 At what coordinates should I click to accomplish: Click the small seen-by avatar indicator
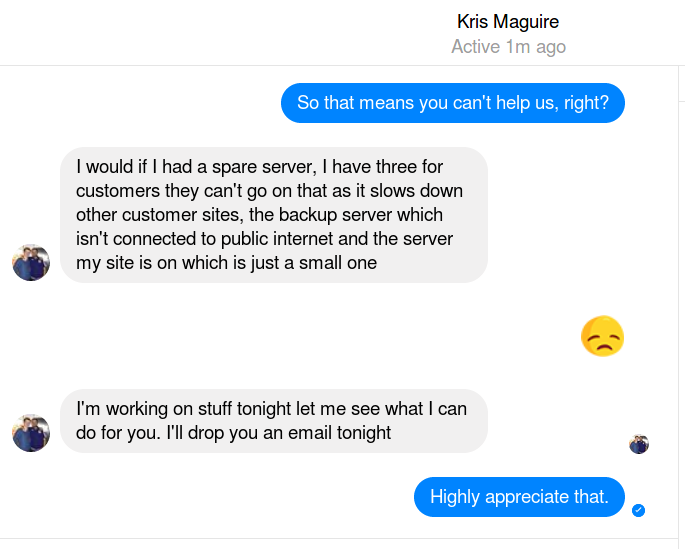(639, 444)
